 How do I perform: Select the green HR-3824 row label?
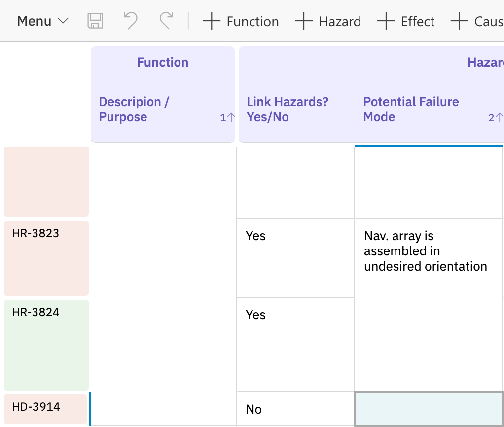click(x=46, y=345)
